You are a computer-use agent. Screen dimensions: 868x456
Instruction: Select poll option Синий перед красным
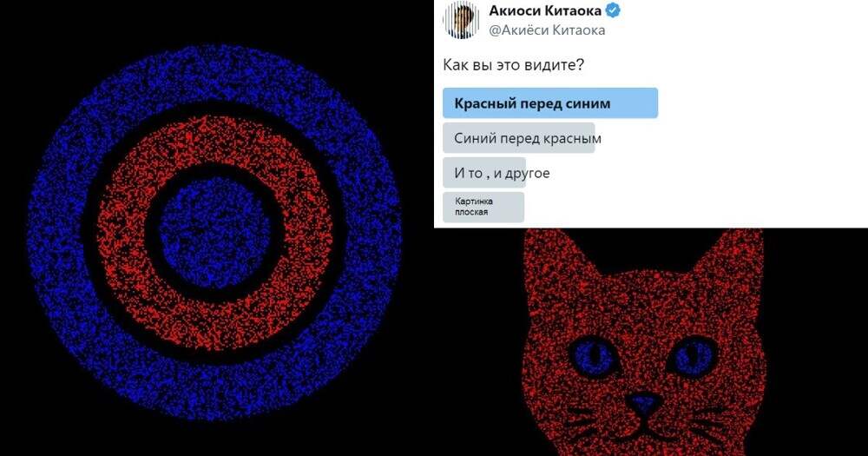point(522,138)
